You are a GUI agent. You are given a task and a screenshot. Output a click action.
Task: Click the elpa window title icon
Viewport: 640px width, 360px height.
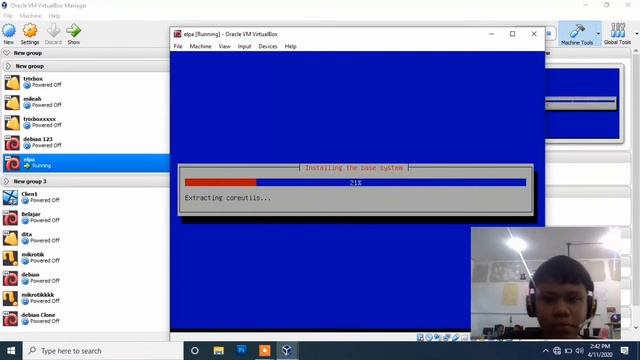(x=178, y=34)
